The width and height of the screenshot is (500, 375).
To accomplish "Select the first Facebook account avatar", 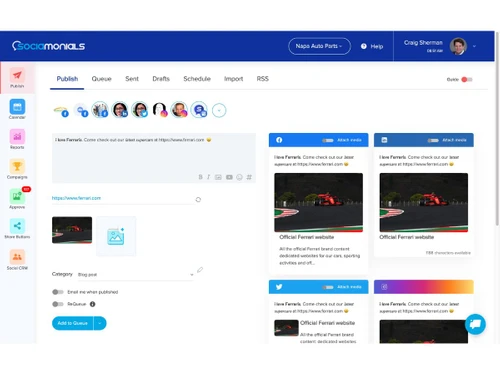I will coord(61,110).
